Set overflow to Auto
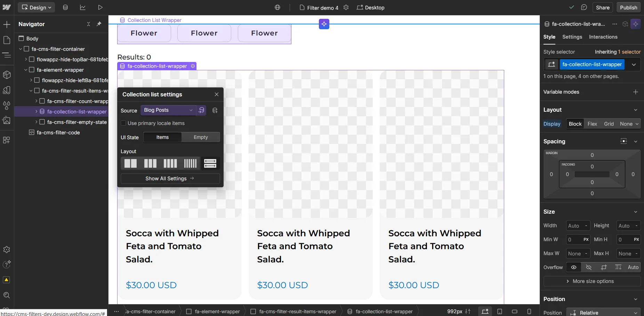This screenshot has width=644, height=316. click(x=633, y=267)
